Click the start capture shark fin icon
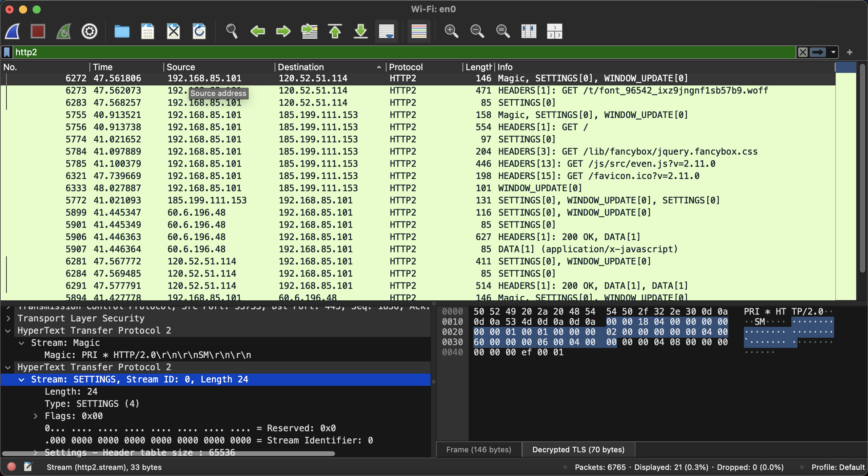Viewport: 868px width, 476px height. pos(13,32)
